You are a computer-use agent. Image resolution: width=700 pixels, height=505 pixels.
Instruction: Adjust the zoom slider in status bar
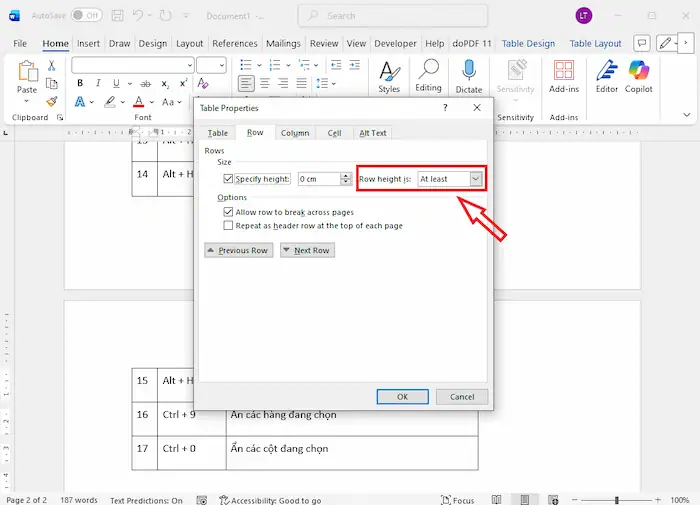click(617, 499)
